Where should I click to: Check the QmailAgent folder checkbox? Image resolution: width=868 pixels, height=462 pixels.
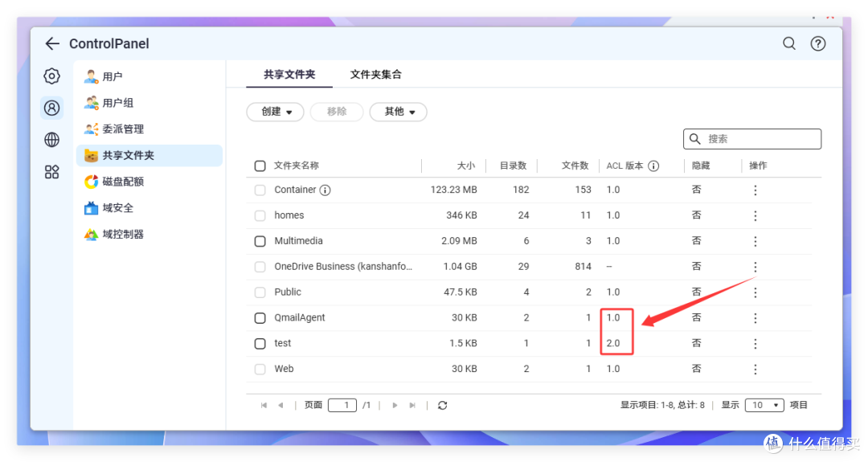(260, 317)
